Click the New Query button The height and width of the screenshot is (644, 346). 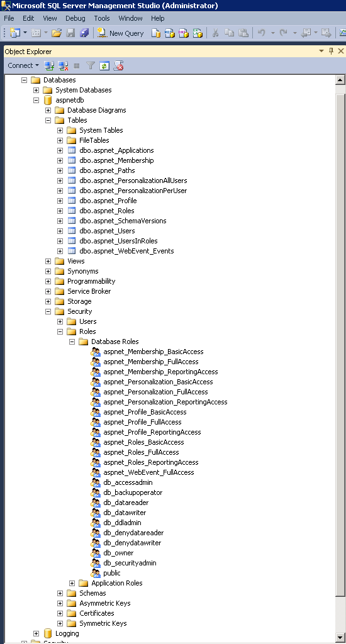[120, 33]
